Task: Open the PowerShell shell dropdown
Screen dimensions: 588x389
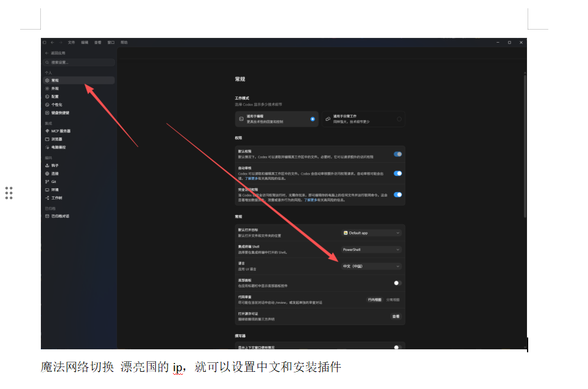Action: 371,249
